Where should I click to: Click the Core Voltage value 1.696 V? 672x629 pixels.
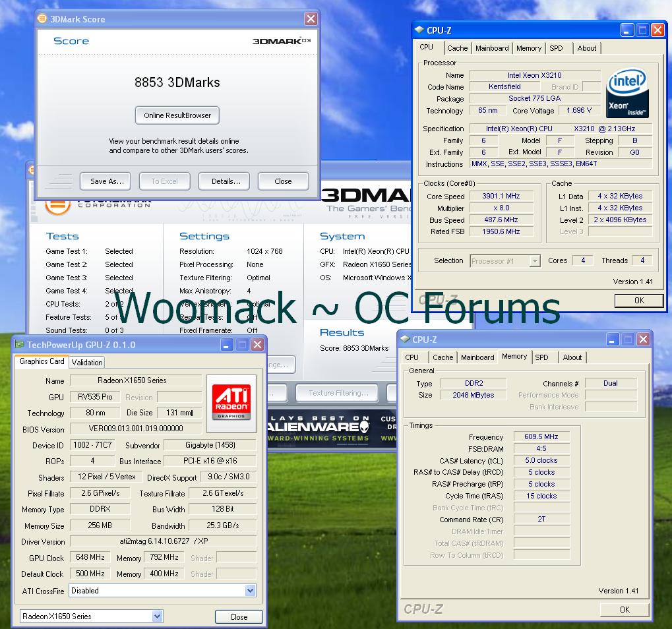click(x=578, y=111)
